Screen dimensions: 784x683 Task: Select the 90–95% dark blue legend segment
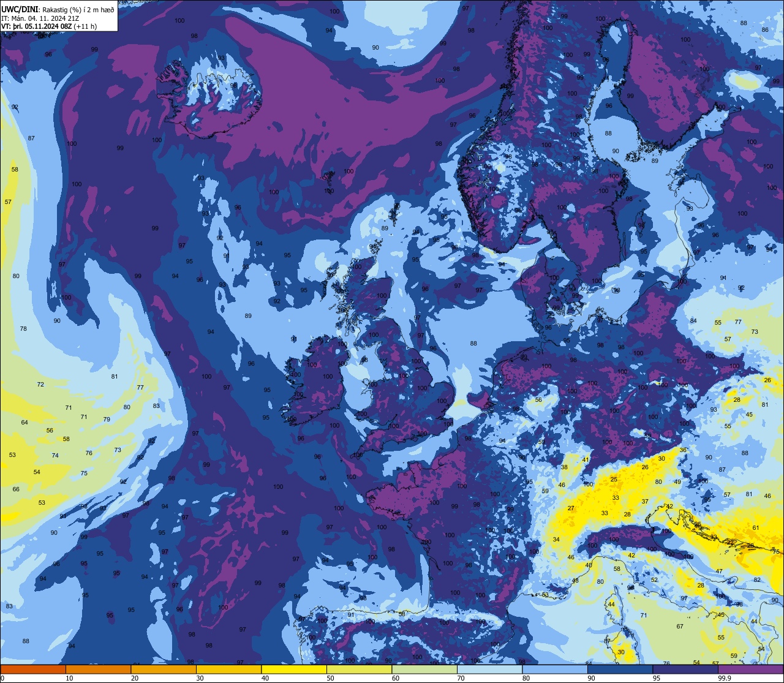click(620, 669)
